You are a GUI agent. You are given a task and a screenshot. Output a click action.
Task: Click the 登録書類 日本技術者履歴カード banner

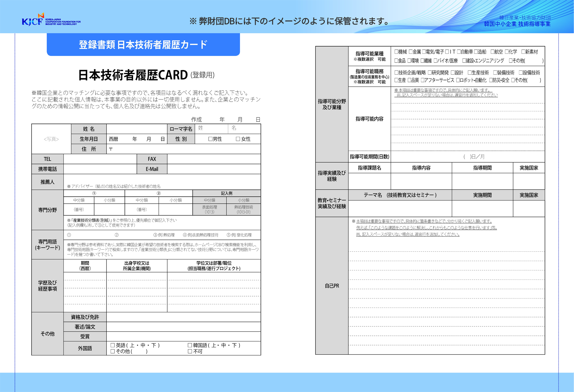tap(143, 44)
